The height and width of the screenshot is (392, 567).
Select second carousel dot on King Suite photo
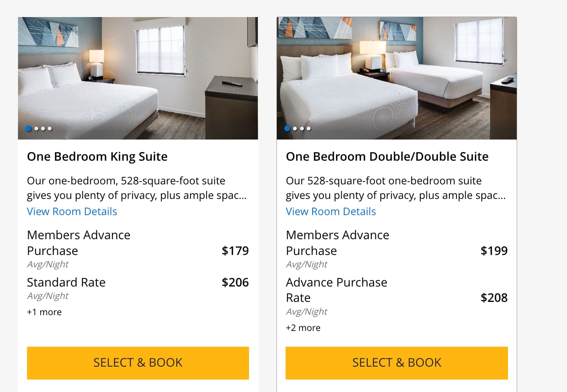click(37, 129)
